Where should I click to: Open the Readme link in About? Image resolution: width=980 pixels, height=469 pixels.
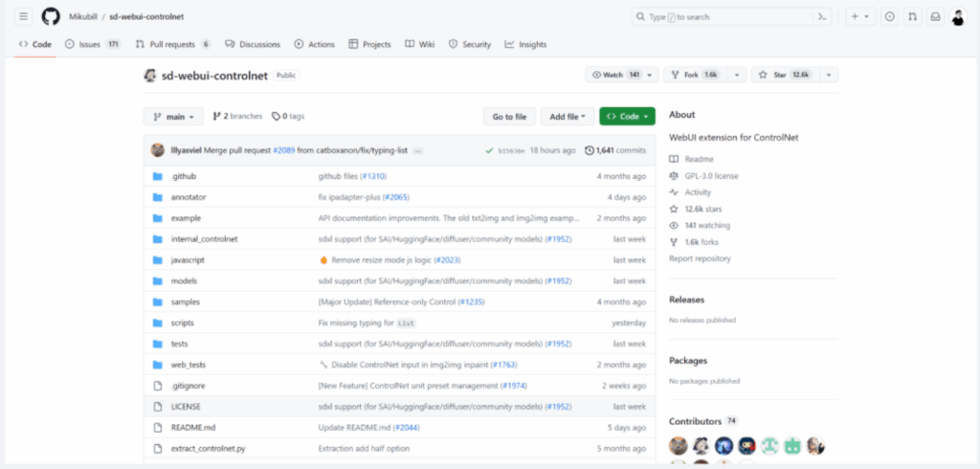point(691,160)
